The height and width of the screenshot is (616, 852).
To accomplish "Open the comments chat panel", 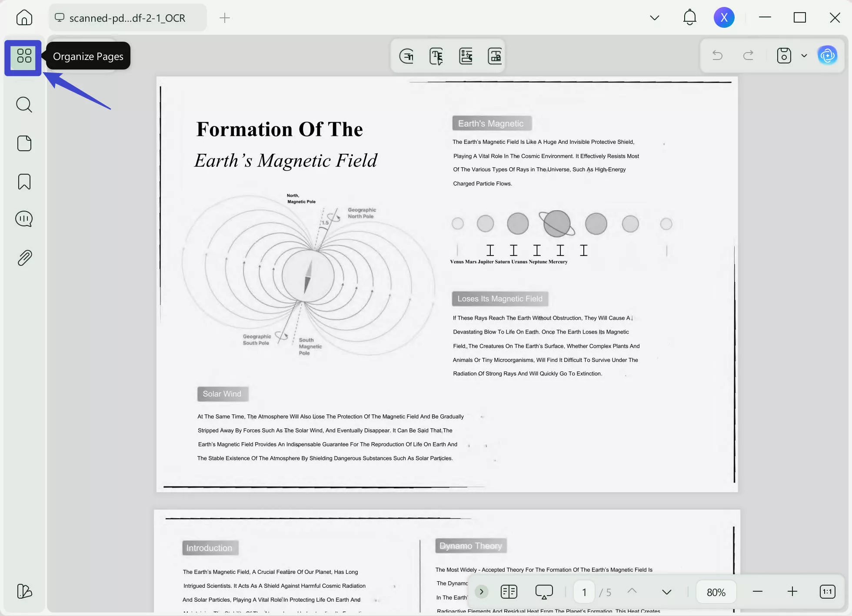I will click(24, 219).
